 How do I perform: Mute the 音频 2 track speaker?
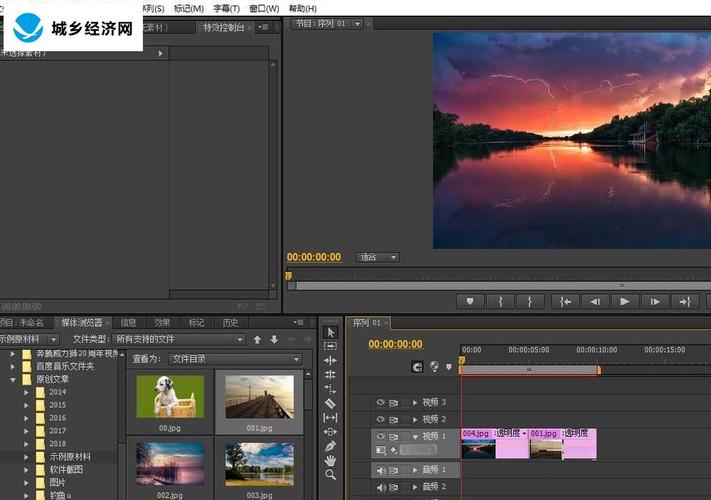(x=381, y=487)
